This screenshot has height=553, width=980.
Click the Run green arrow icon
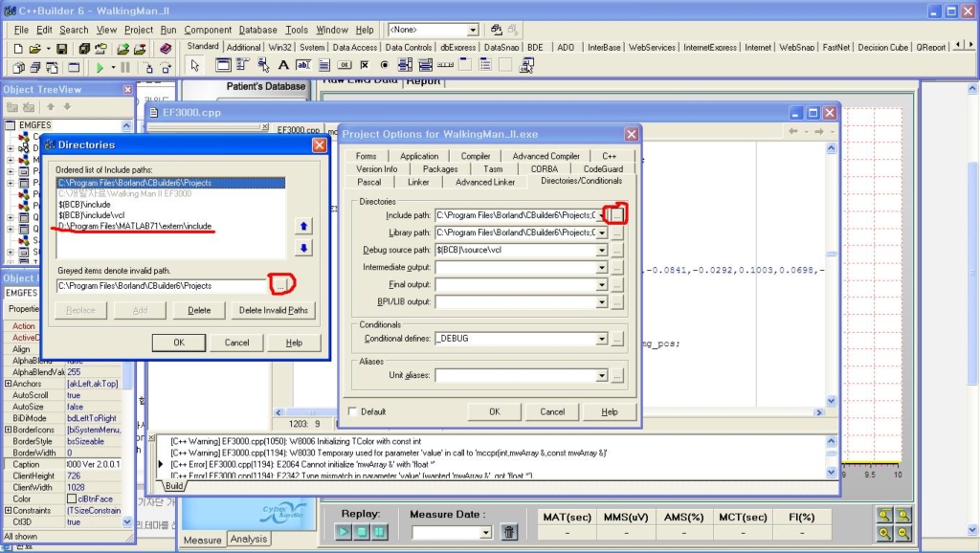click(100, 68)
